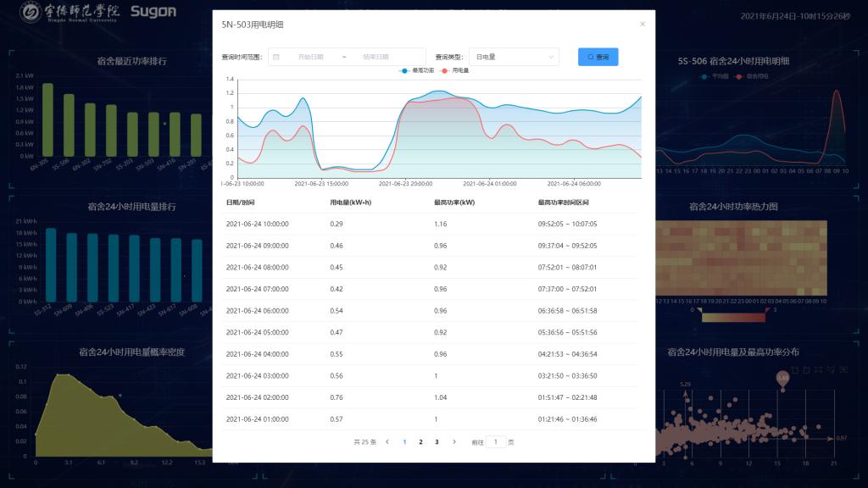The width and height of the screenshot is (868, 488).
Task: Click the dropdown arrow in the 查询类型 selector
Action: coord(551,57)
